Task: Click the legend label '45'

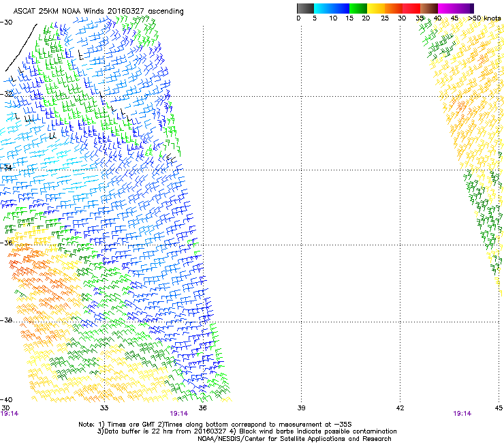Action: [454, 18]
